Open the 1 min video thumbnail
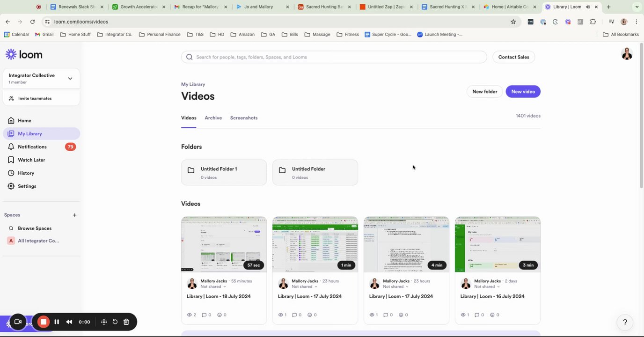 [315, 244]
